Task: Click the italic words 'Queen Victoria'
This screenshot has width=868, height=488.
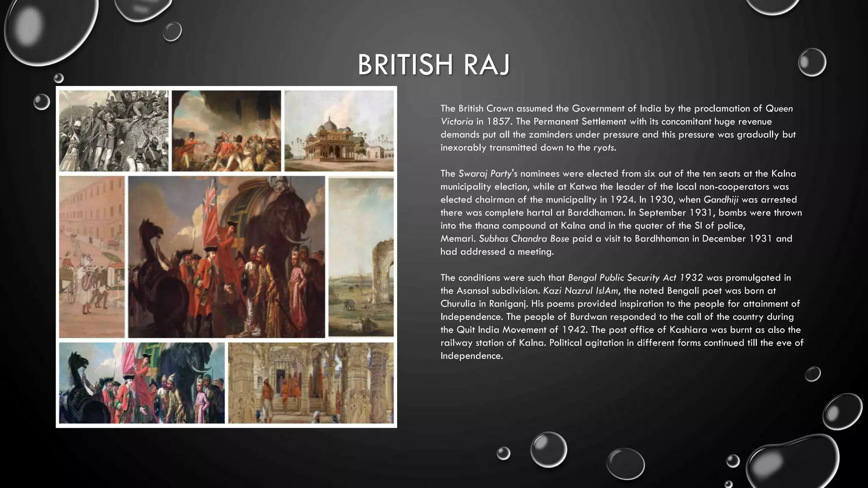Action: click(x=617, y=115)
